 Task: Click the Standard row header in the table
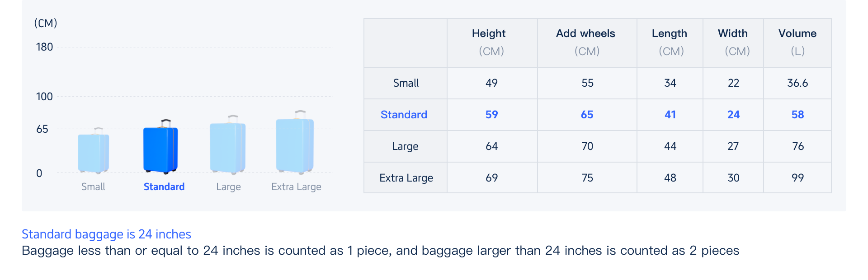click(x=404, y=115)
